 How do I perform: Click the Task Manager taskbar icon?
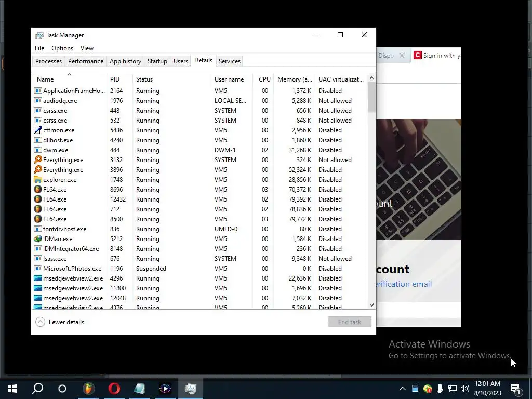point(191,389)
